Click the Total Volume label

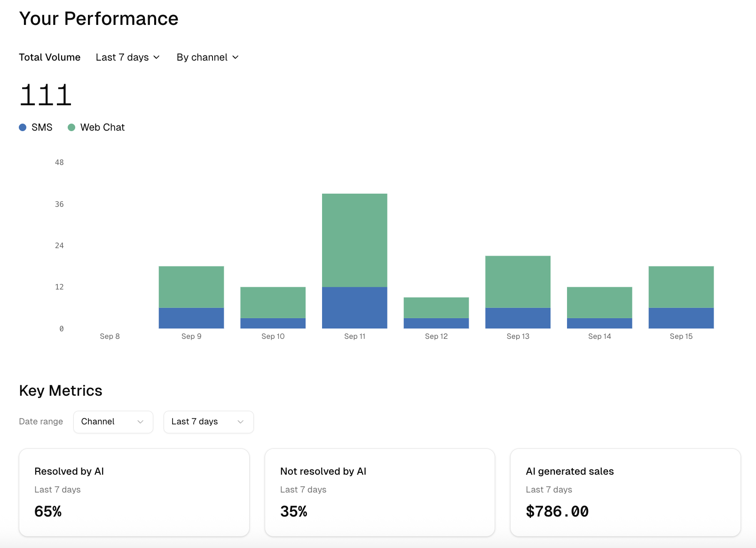point(50,57)
